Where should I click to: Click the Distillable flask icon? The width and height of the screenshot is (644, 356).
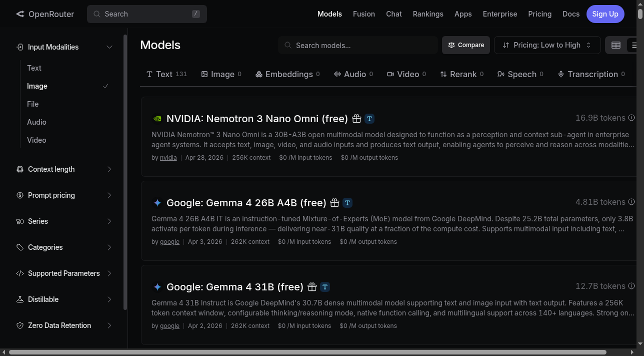pyautogui.click(x=20, y=299)
